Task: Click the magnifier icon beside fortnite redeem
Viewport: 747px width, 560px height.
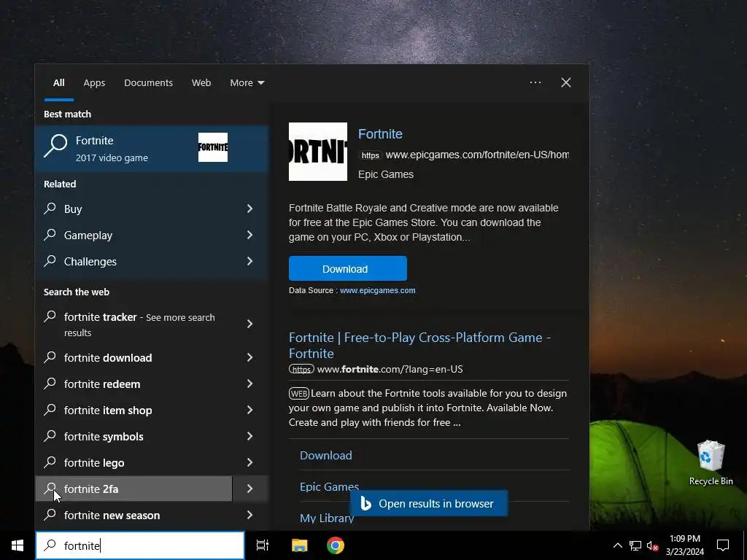Action: tap(50, 383)
